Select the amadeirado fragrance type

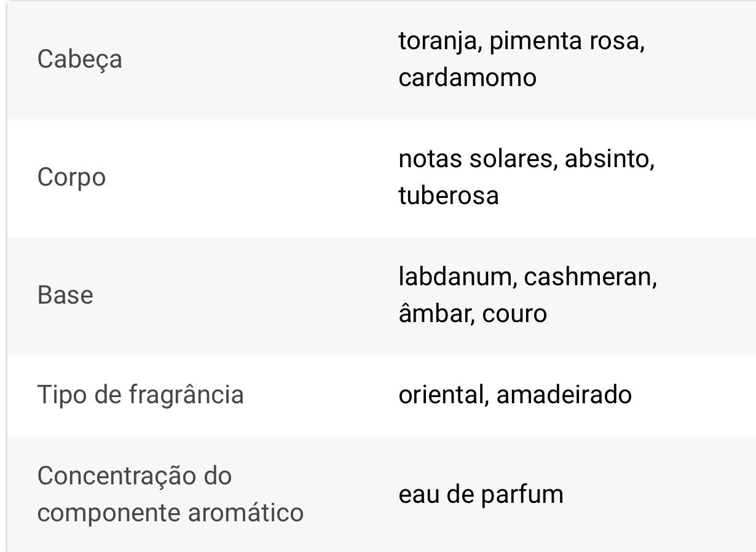(x=564, y=395)
